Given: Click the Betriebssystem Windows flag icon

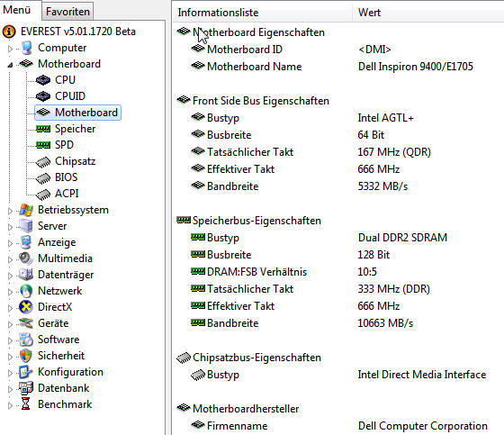Looking at the screenshot, I should point(26,210).
